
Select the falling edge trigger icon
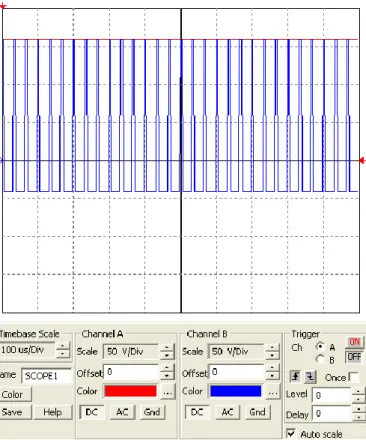(310, 377)
